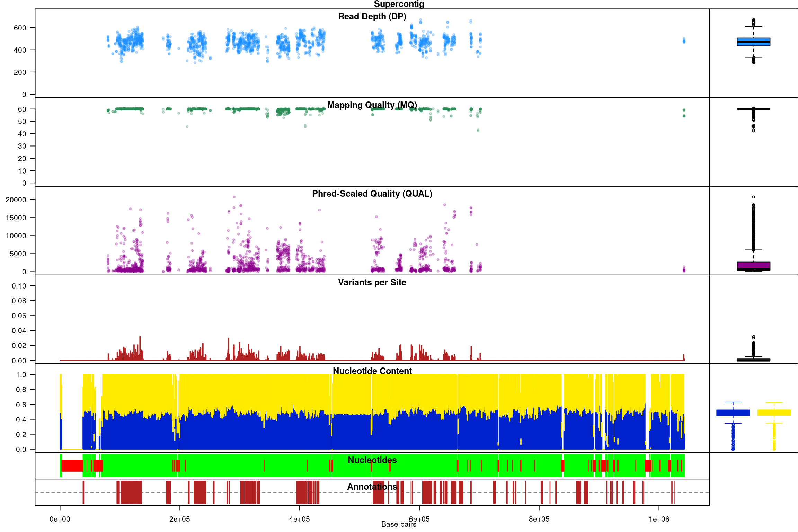Click the Base pairs x-axis label
798x532 pixels.
(399, 524)
